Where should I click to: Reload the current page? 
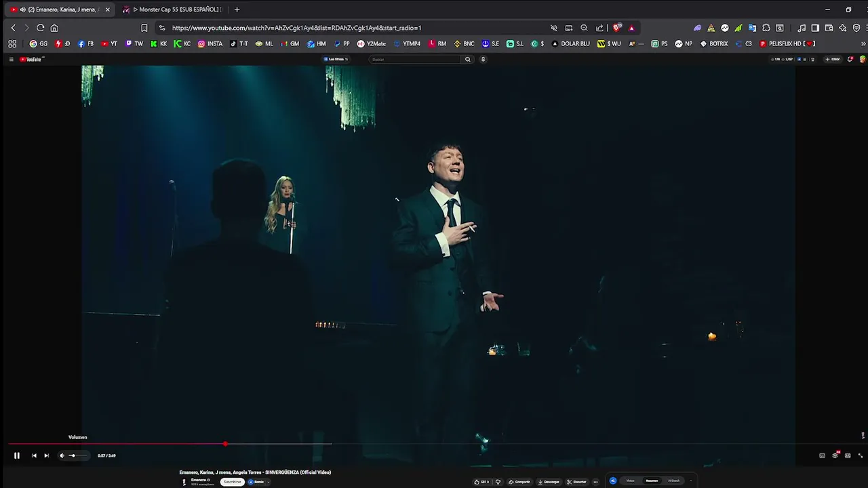(x=40, y=28)
